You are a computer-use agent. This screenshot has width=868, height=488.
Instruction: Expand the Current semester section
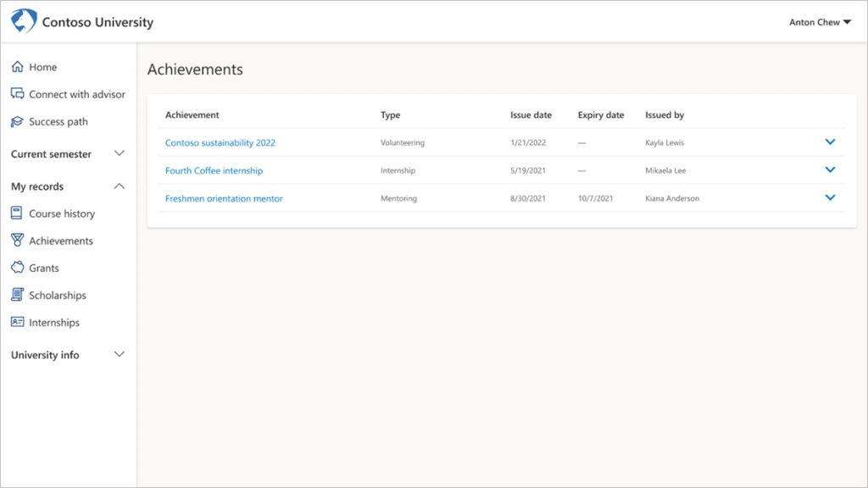(120, 154)
